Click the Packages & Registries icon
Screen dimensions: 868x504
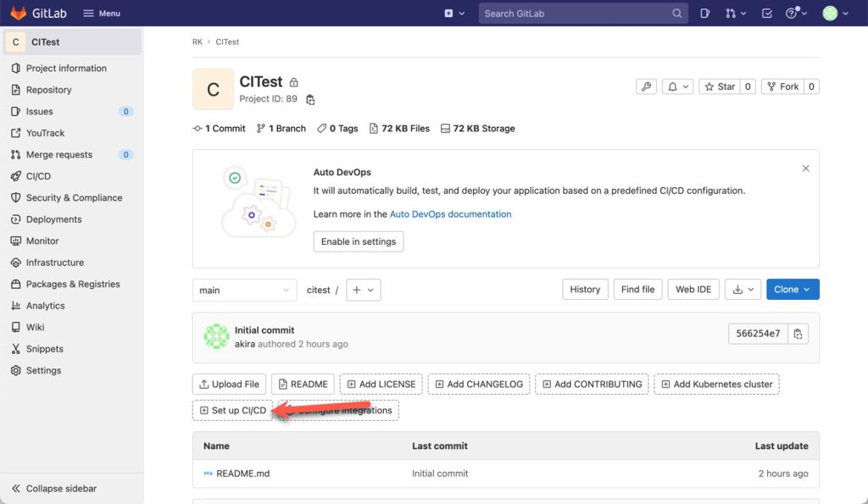tap(15, 284)
